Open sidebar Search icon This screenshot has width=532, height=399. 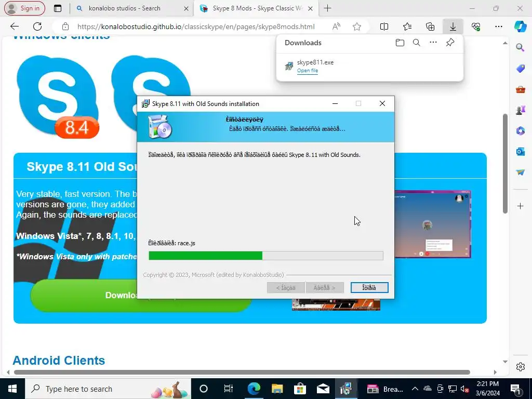(520, 47)
